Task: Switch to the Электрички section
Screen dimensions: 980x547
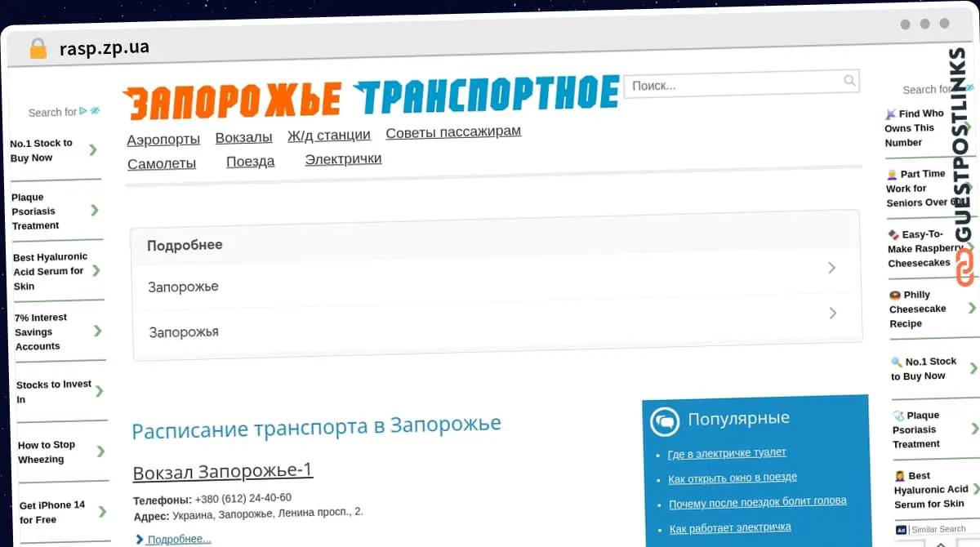Action: 342,159
